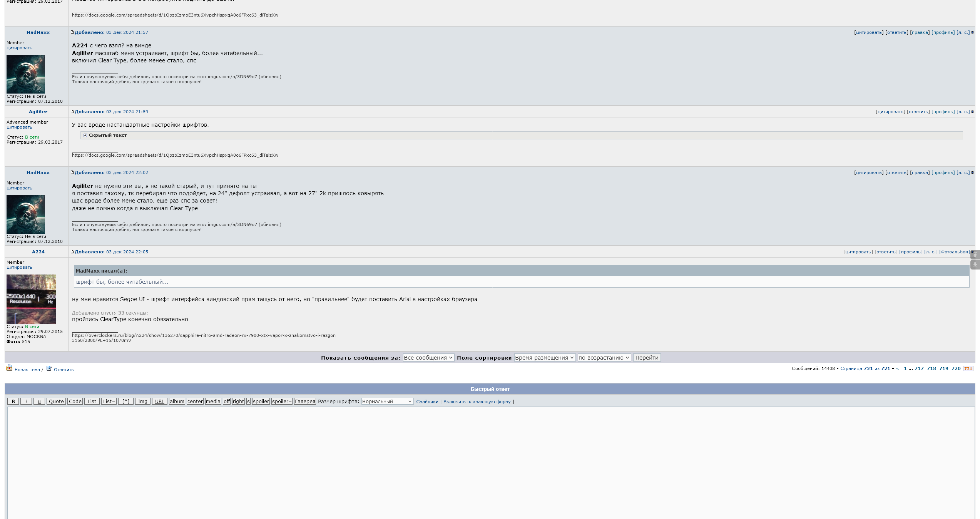Viewport: 980px width, 519px height.
Task: Expand the Скрытый текст spoiler
Action: (85, 135)
